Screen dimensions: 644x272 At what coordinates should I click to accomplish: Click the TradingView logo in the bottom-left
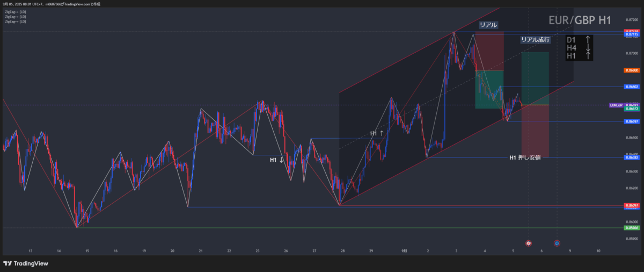tap(25, 263)
